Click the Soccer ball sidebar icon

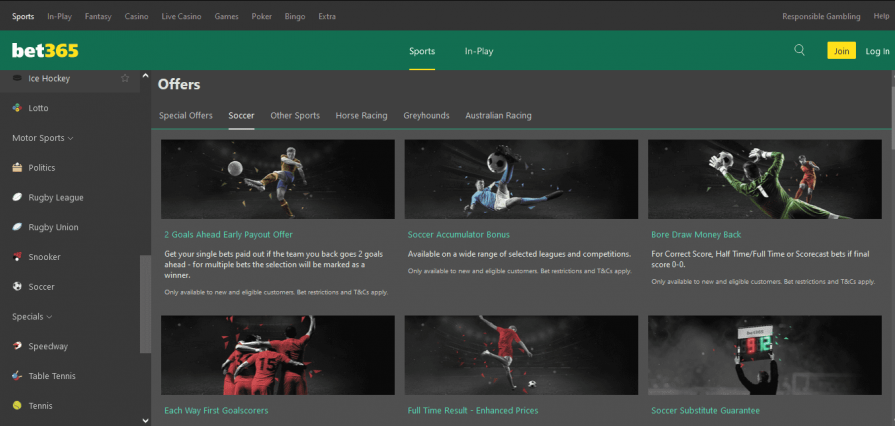click(17, 287)
